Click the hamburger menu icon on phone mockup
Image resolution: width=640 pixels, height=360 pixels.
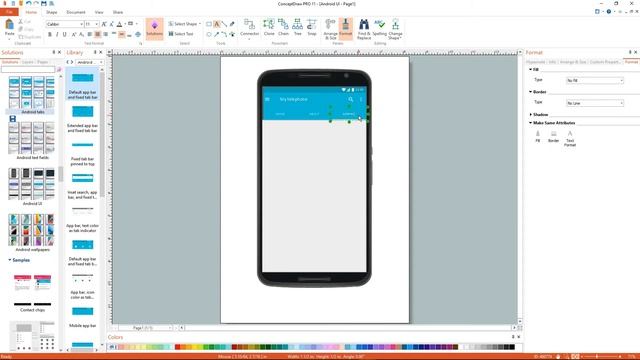tap(267, 99)
